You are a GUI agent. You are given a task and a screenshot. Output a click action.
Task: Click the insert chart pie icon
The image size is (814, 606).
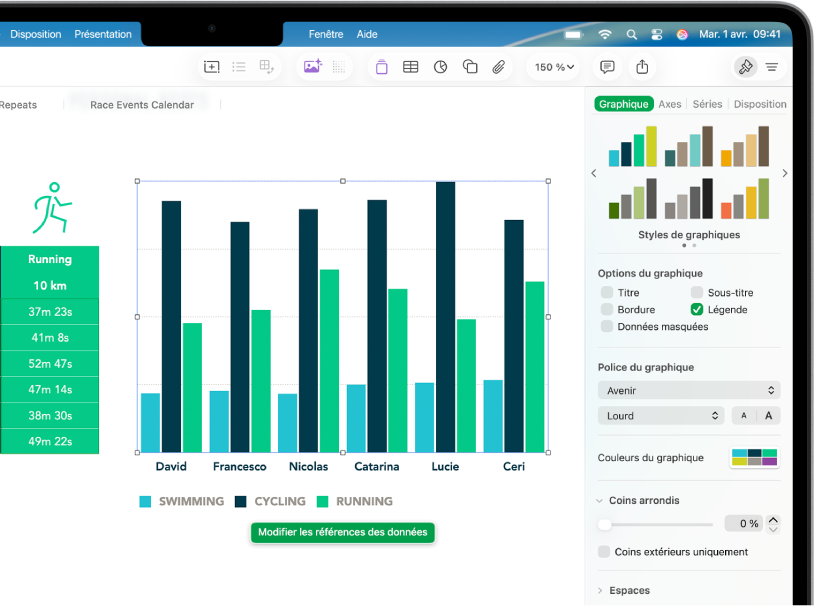440,67
